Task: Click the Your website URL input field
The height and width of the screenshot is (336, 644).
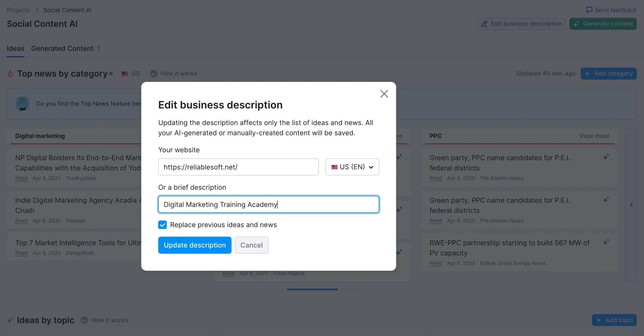Action: point(238,167)
